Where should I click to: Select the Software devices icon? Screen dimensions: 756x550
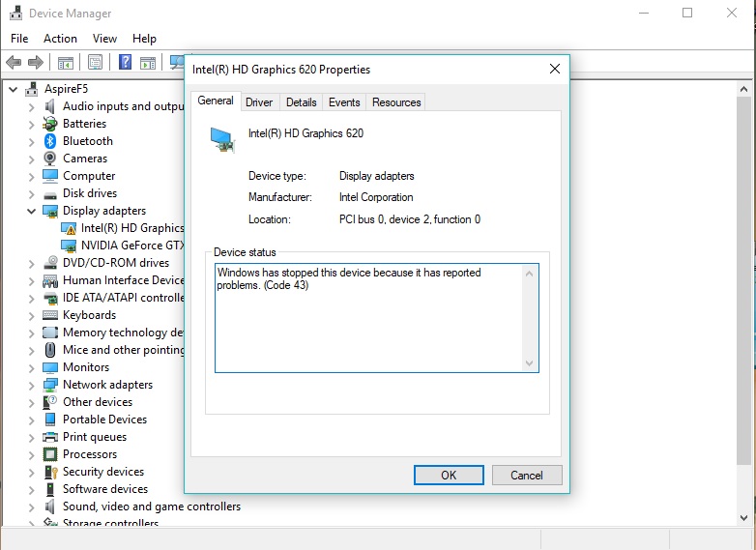pyautogui.click(x=50, y=489)
